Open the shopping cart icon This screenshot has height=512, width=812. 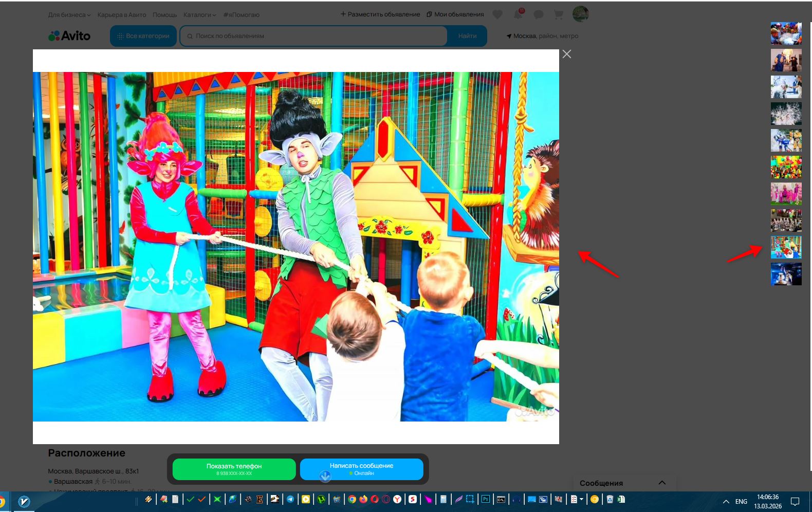559,14
